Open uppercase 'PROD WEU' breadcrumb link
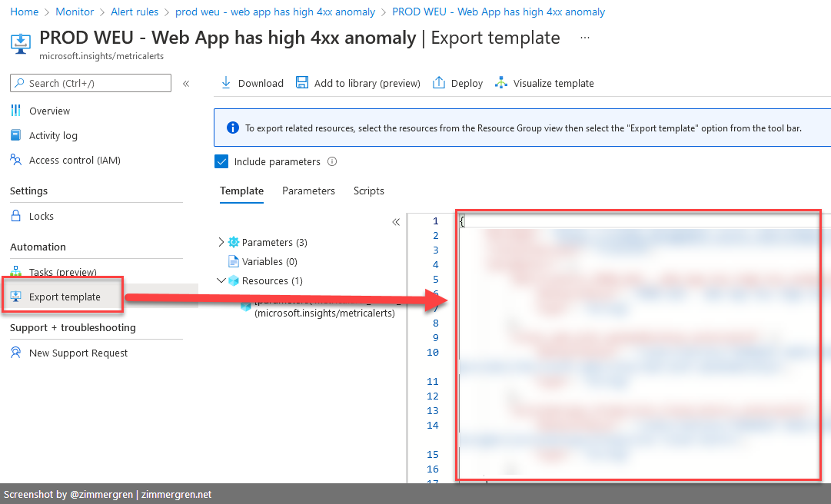 tap(499, 12)
